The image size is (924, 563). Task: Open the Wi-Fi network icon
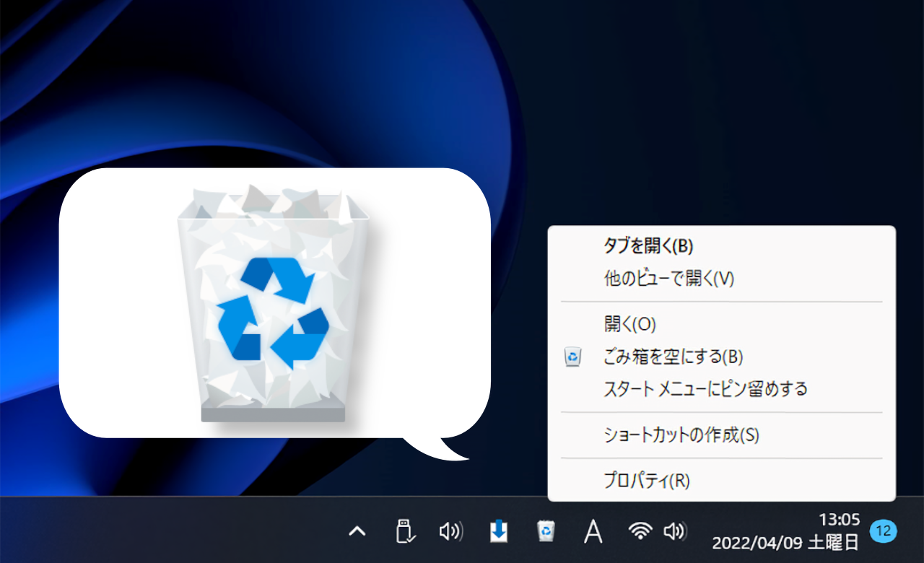click(640, 531)
